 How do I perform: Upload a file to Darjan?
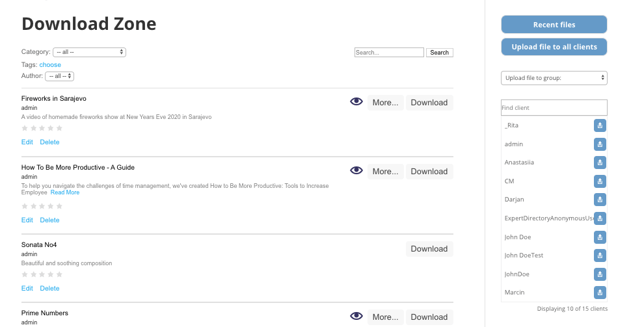(x=600, y=200)
